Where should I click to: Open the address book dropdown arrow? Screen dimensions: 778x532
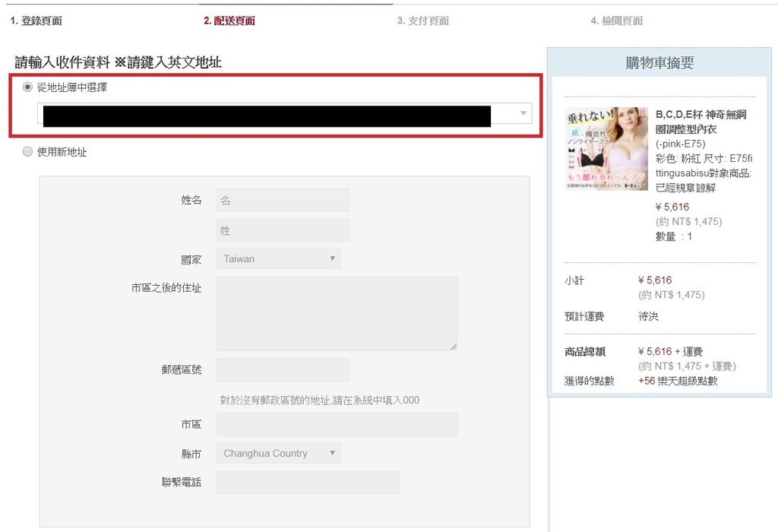(523, 113)
